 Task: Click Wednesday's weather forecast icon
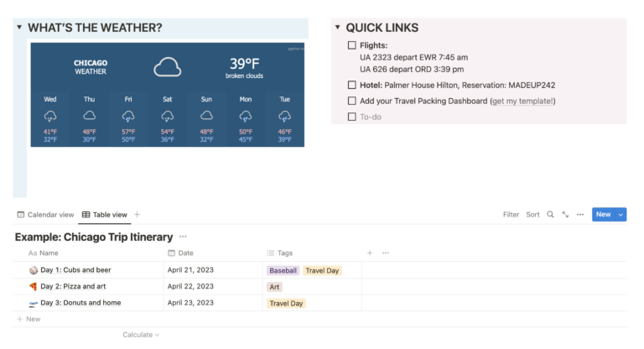point(50,117)
